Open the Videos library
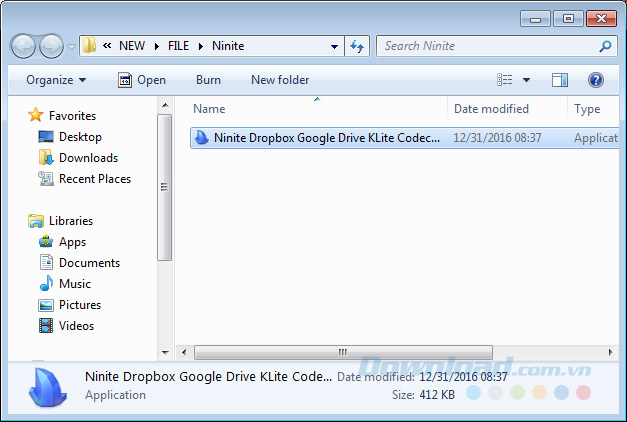The height and width of the screenshot is (422, 627). tap(76, 326)
